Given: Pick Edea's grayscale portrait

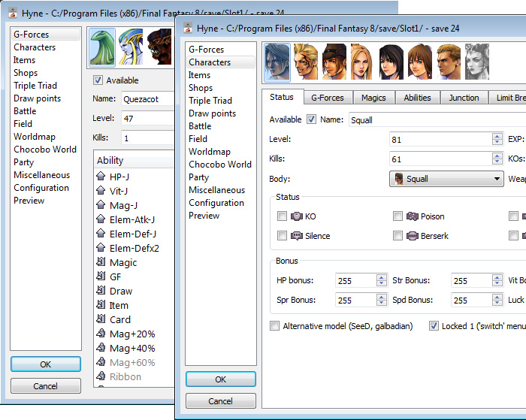Looking at the screenshot, I should click(x=477, y=62).
